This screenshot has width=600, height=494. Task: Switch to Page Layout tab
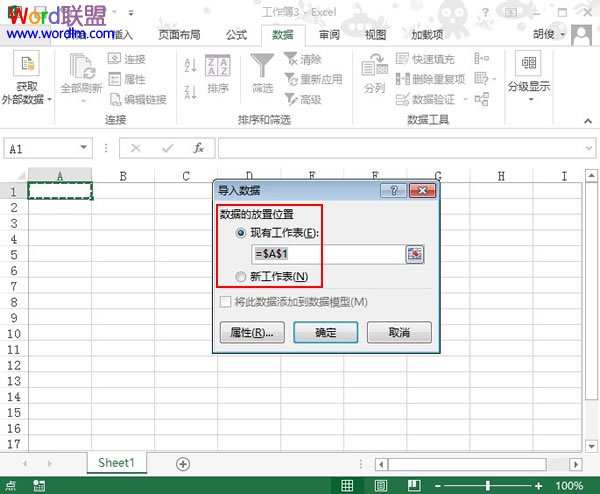[179, 35]
